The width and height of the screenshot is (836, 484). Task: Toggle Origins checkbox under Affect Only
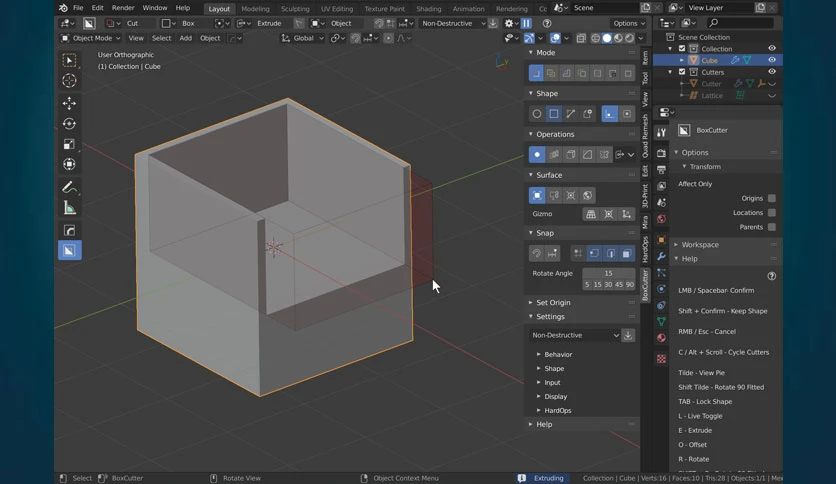click(x=771, y=198)
